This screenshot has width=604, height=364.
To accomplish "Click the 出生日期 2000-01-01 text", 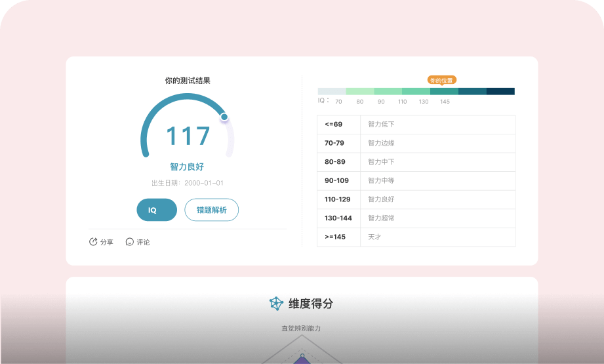I will (x=188, y=183).
